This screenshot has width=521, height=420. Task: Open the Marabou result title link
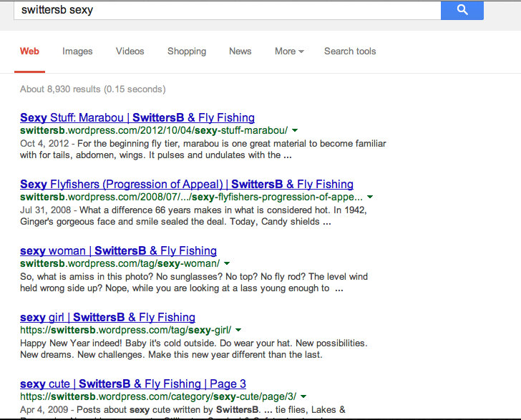point(137,117)
